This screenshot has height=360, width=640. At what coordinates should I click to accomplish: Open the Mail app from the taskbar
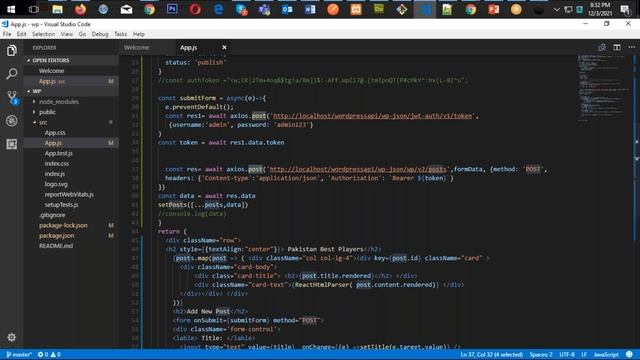tap(126, 9)
